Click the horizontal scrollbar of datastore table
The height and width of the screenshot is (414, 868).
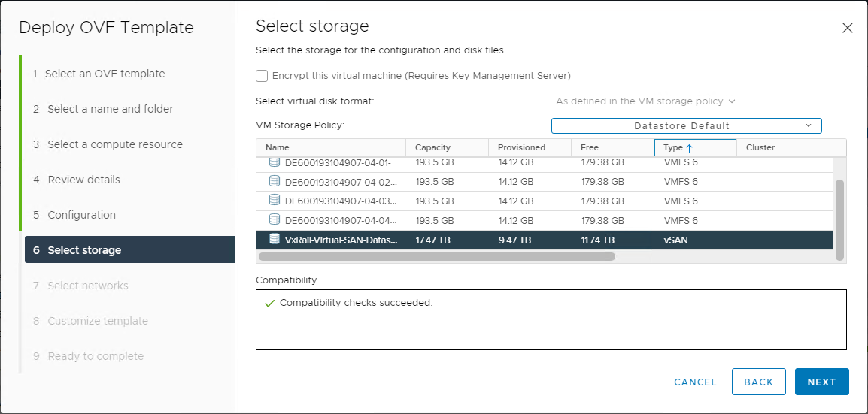[437, 256]
